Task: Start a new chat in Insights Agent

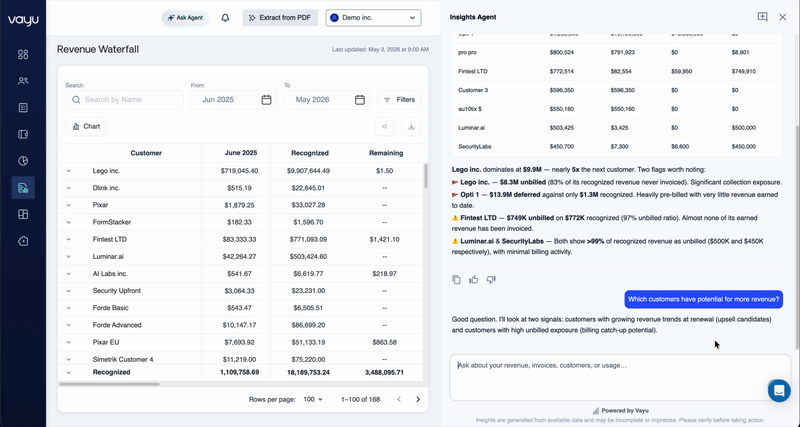Action: click(762, 17)
